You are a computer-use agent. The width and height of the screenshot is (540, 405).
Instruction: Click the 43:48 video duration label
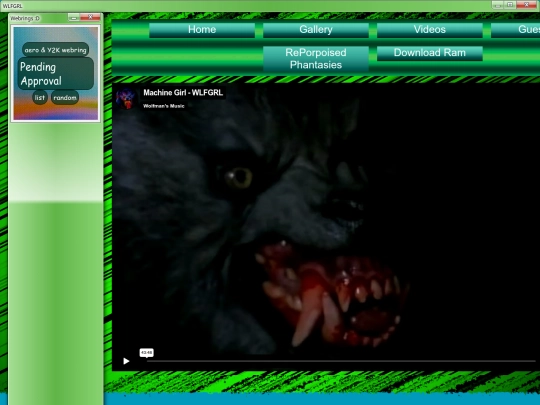tap(146, 353)
